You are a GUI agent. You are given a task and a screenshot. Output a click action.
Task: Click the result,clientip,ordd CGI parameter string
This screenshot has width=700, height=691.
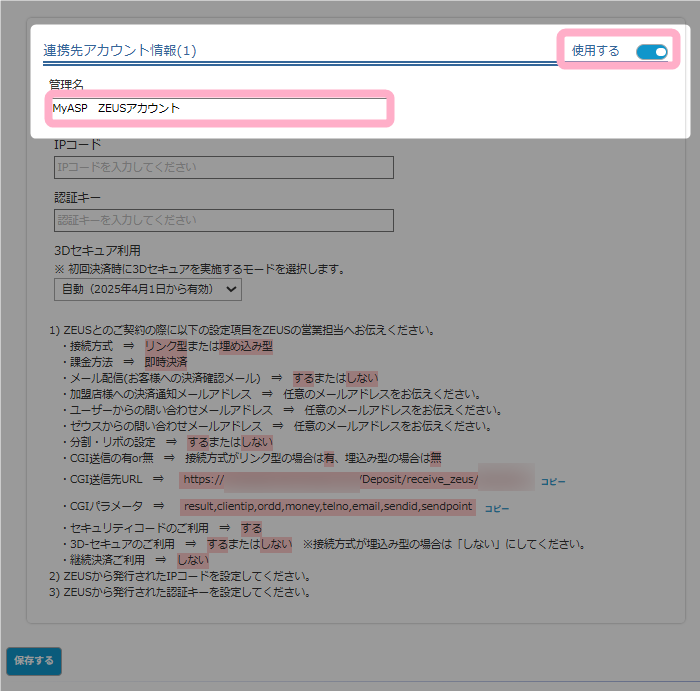[x=328, y=507]
